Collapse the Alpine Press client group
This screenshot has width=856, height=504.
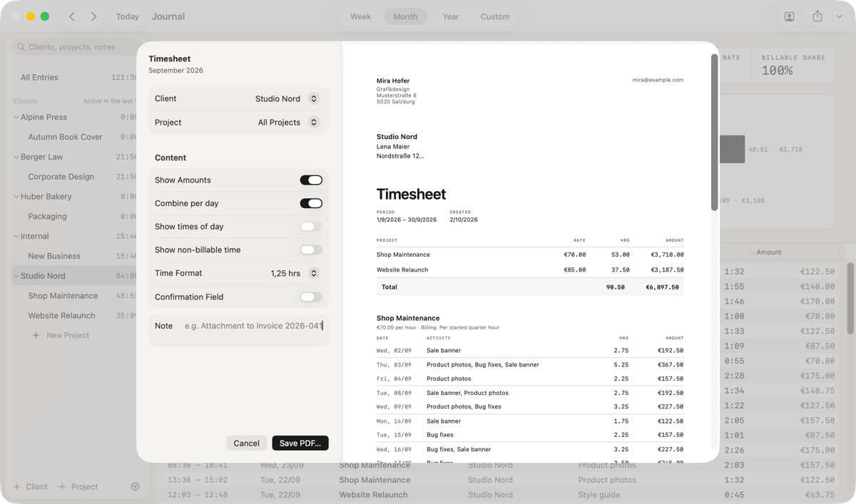(x=16, y=117)
